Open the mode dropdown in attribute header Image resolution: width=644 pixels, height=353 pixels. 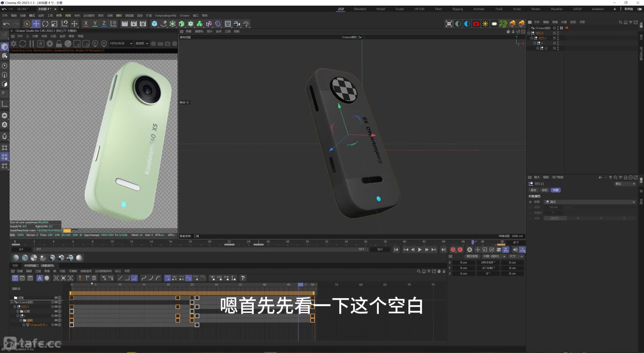(625, 184)
